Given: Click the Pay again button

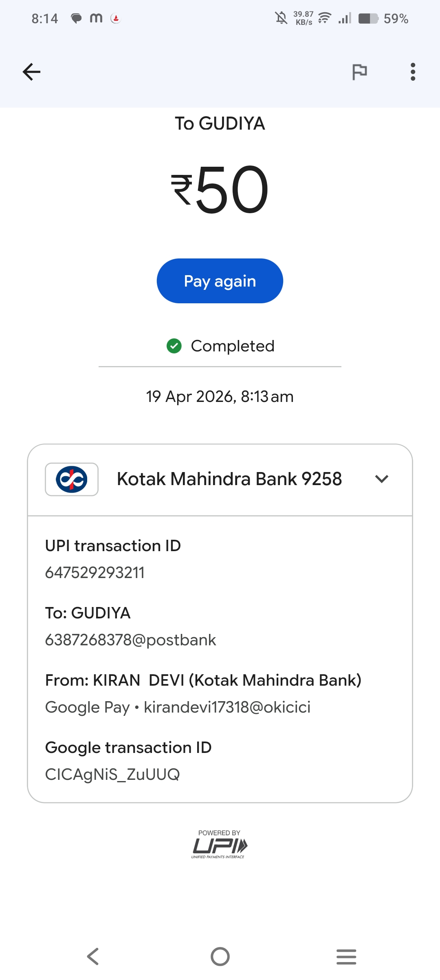Looking at the screenshot, I should pos(220,281).
